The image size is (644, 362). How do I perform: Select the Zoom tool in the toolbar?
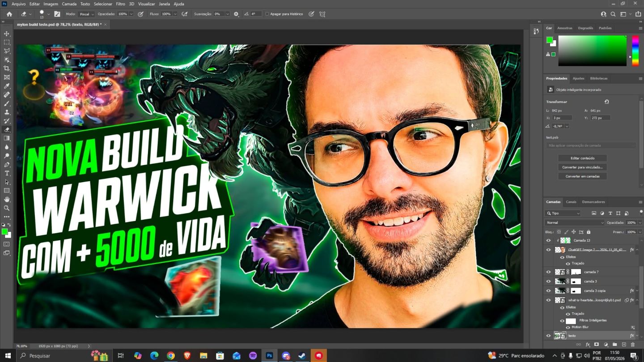(7, 208)
